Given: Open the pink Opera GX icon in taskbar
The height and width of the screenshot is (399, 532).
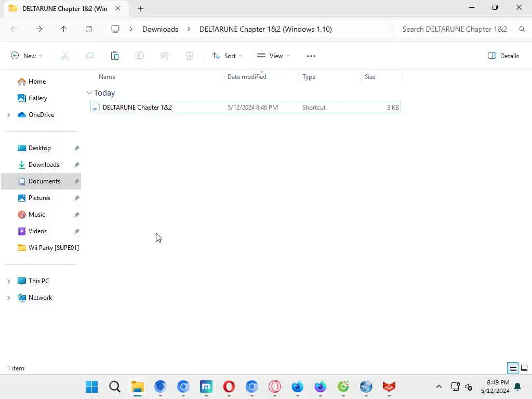Looking at the screenshot, I should pyautogui.click(x=275, y=387).
